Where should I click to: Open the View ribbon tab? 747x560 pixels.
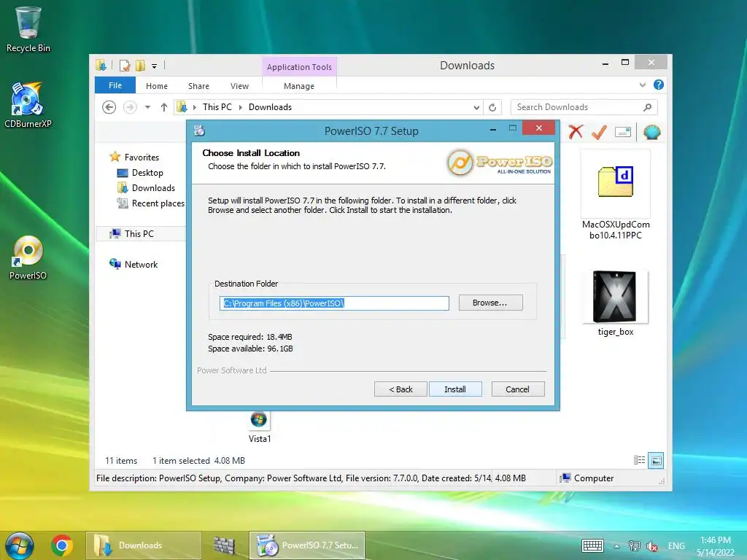coord(239,86)
